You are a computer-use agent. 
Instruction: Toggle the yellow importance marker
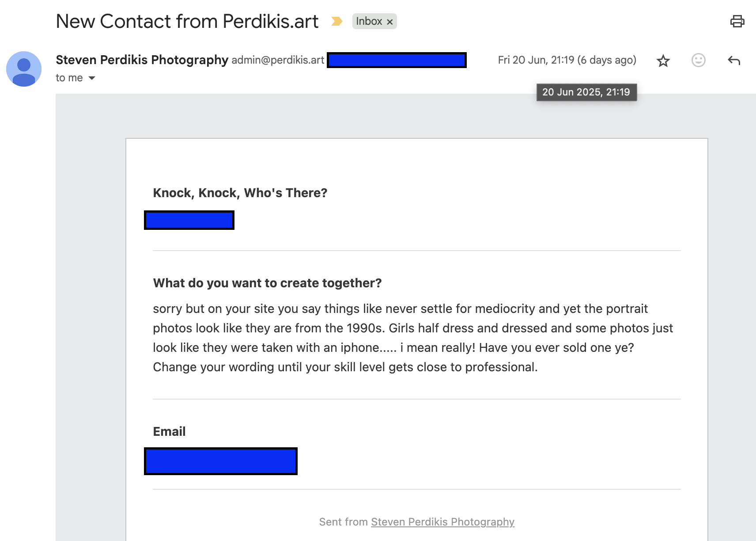336,21
